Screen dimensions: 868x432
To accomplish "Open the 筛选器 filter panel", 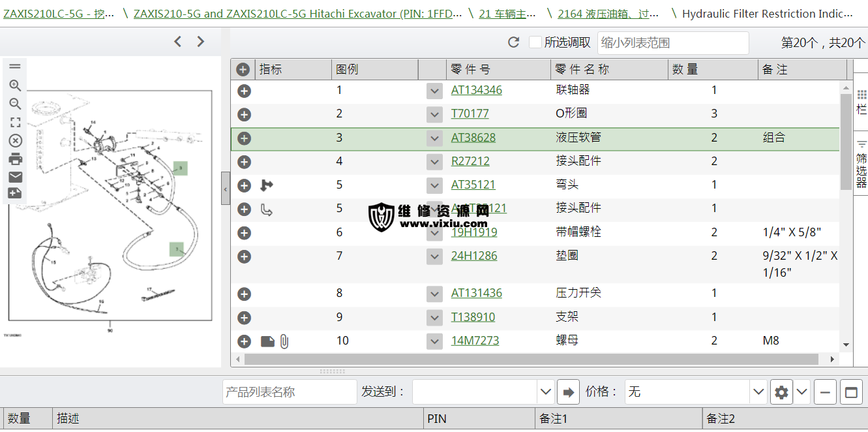I will [861, 164].
